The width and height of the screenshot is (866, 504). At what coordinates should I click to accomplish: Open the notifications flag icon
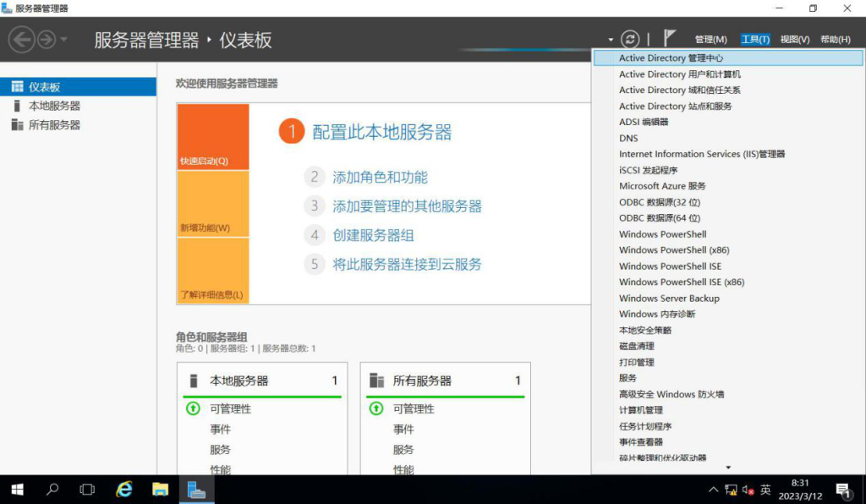pos(670,38)
